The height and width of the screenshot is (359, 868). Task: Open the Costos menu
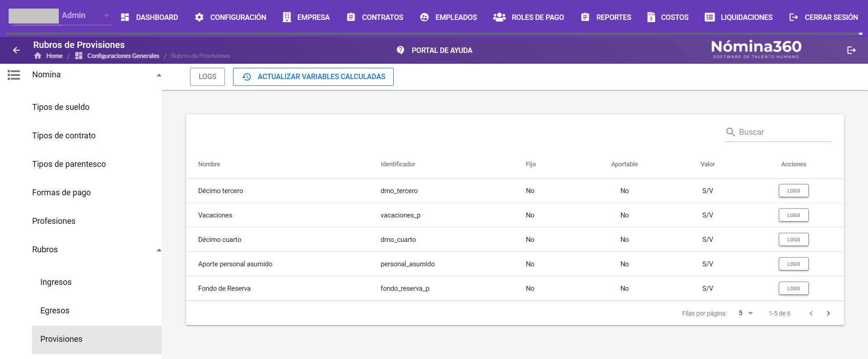click(x=668, y=17)
